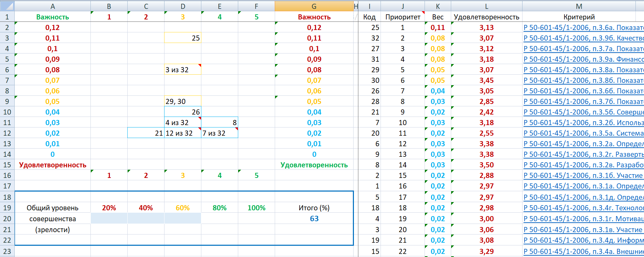Select the Критерий header cell
This screenshot has width=644, height=257.
tap(579, 17)
